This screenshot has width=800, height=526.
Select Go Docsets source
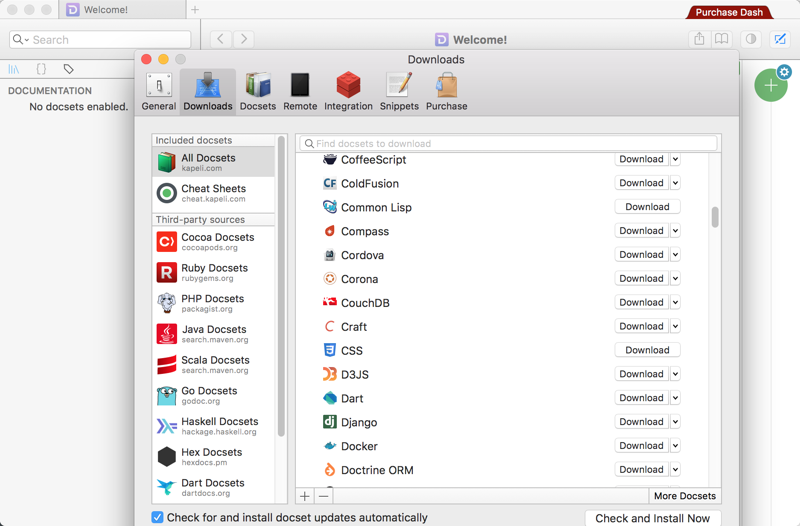[213, 395]
